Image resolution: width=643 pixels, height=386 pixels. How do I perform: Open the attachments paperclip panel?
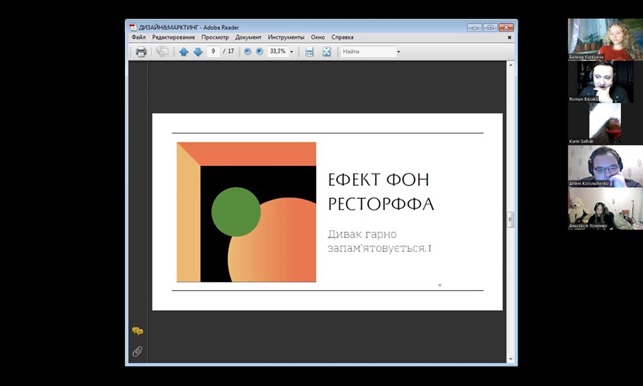tap(137, 351)
